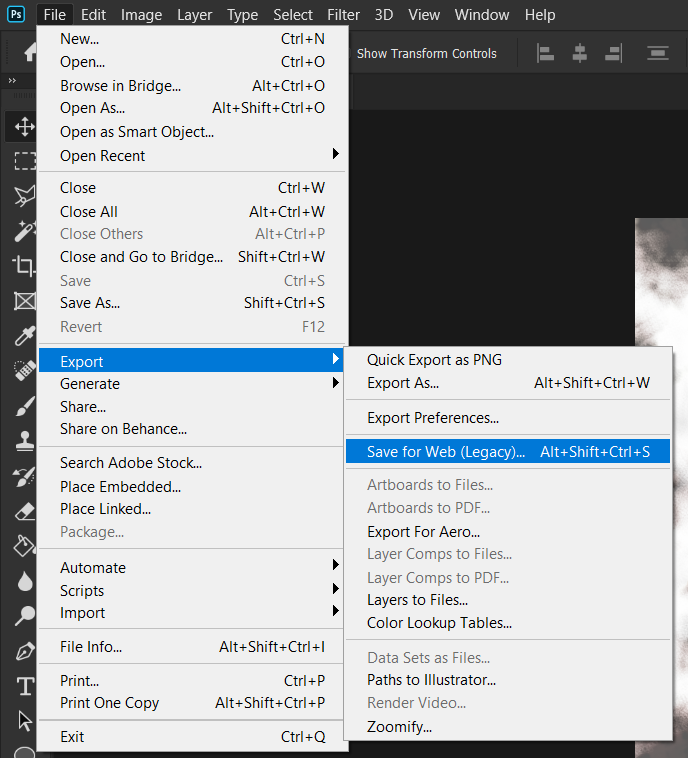Choose New... from File menu
The image size is (688, 758).
(x=192, y=39)
